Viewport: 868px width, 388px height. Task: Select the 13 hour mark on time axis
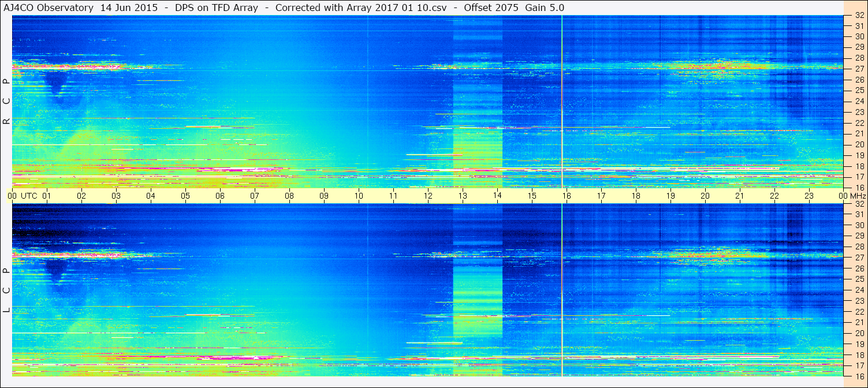point(463,196)
